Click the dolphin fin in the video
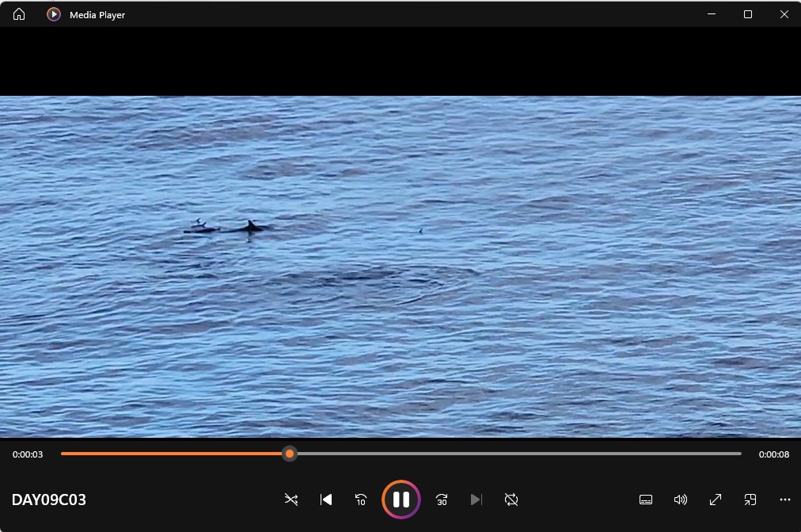The width and height of the screenshot is (801, 532). pos(252,226)
